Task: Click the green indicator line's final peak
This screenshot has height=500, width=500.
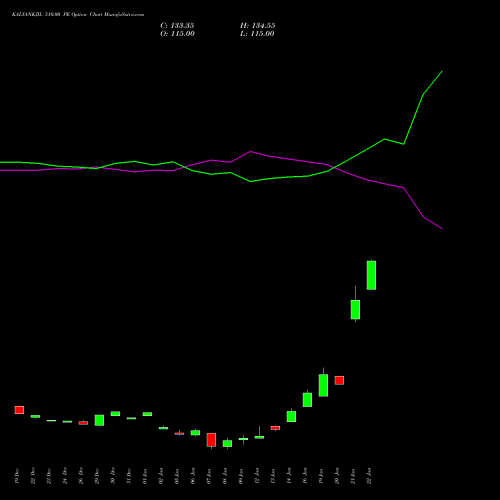Action: [442, 71]
